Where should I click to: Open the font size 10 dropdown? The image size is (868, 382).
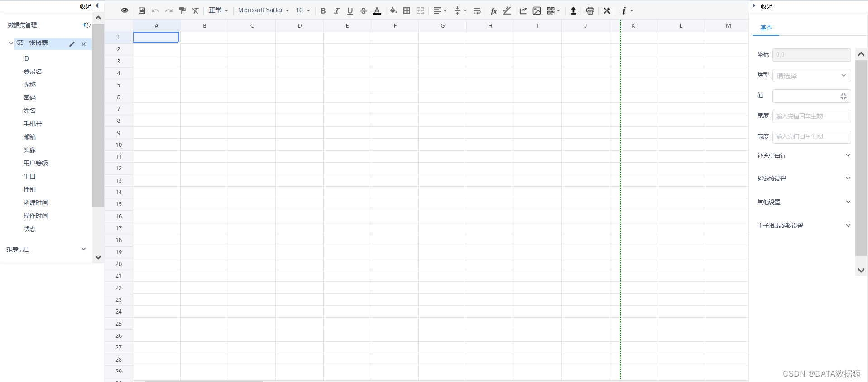(303, 10)
